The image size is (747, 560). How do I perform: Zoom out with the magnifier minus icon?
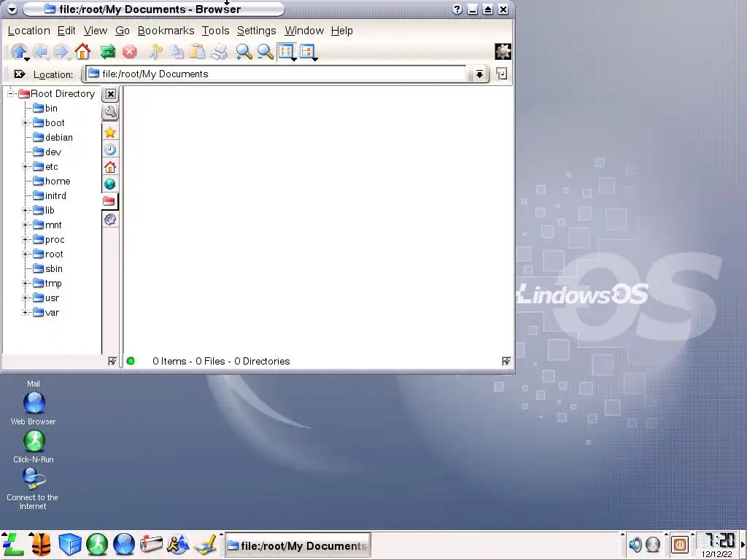[265, 52]
